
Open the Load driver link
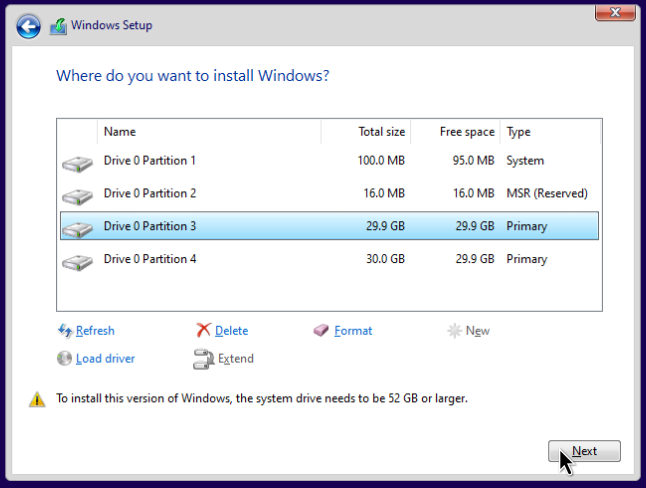tap(105, 359)
